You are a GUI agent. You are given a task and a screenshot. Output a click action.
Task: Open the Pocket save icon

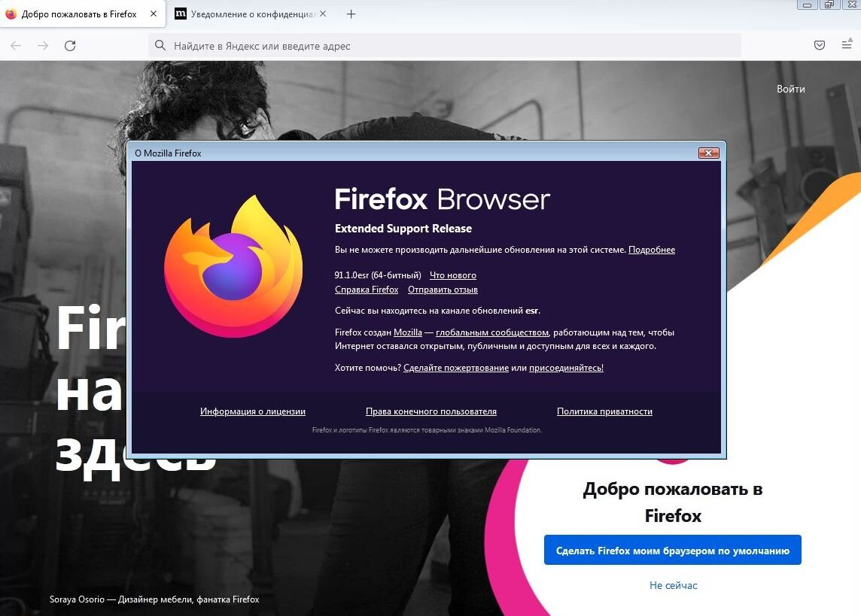point(820,45)
